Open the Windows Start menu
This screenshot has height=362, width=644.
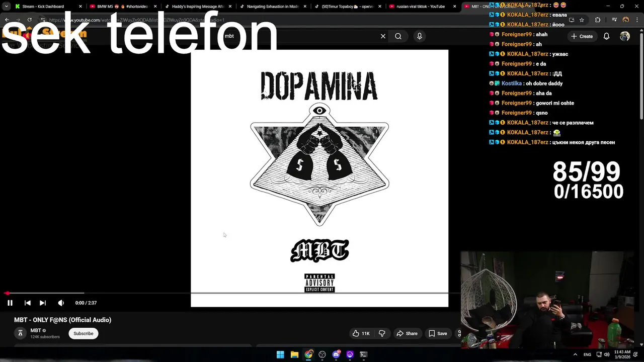[280, 354]
